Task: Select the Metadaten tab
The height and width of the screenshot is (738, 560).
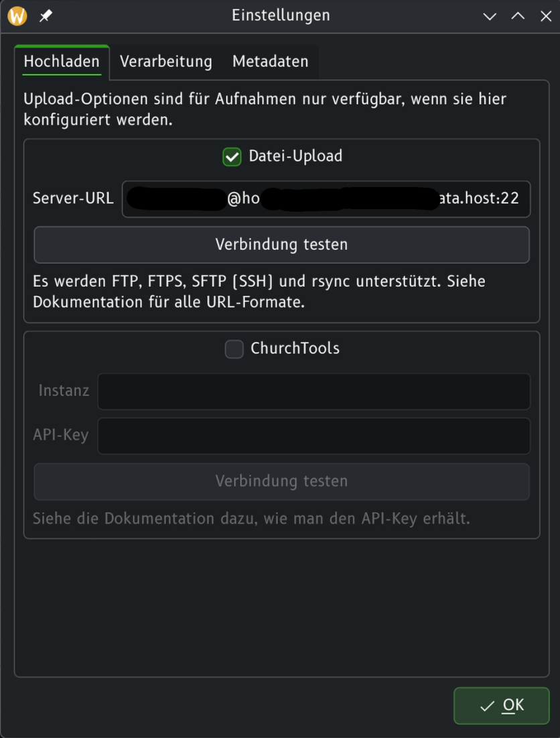Action: (x=270, y=62)
